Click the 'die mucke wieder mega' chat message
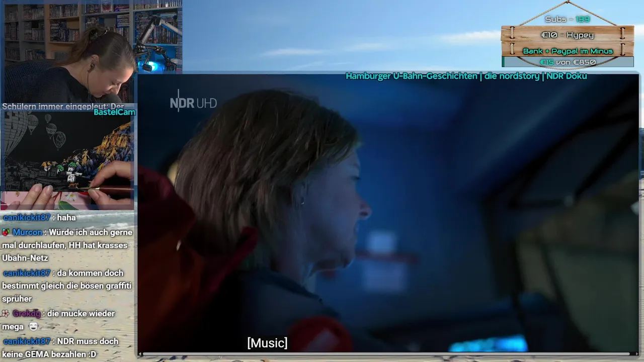This screenshot has height=362, width=644. [58, 320]
